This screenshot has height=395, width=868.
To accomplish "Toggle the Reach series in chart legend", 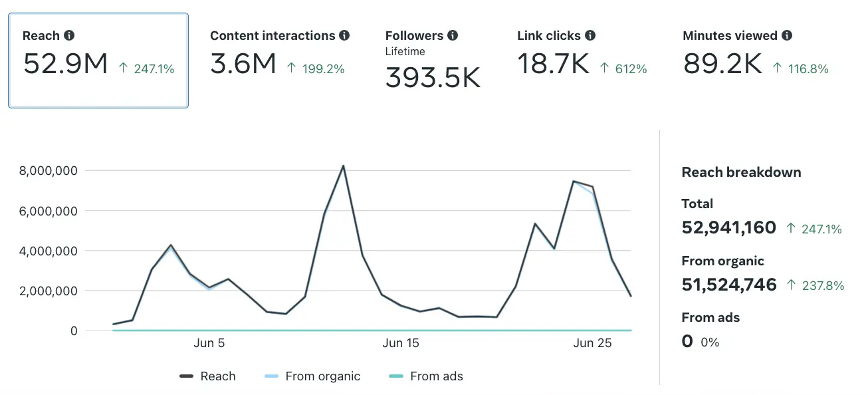I will 207,376.
